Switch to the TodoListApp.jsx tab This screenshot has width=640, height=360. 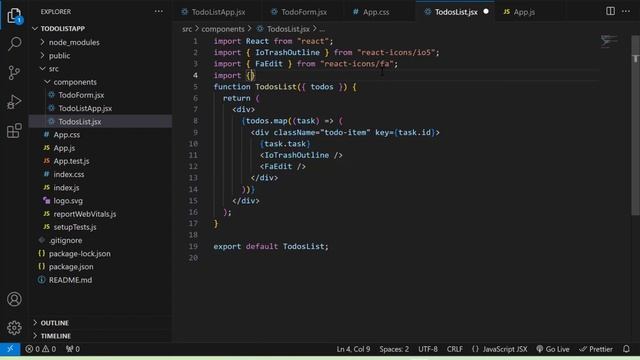click(218, 12)
